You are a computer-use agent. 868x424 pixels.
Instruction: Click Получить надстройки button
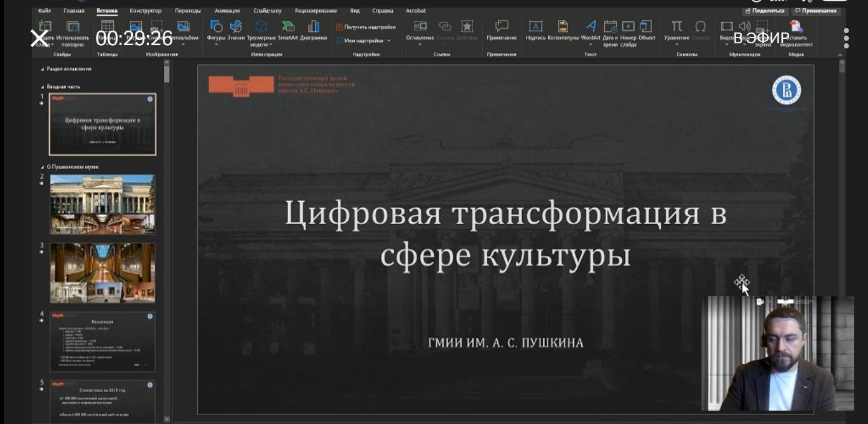click(366, 27)
